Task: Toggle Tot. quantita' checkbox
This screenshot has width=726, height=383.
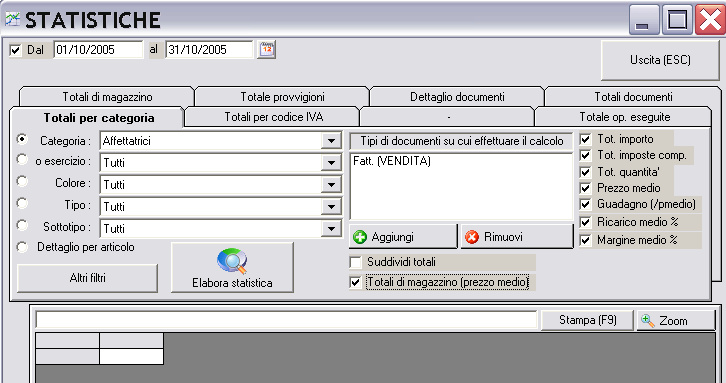Action: click(585, 172)
